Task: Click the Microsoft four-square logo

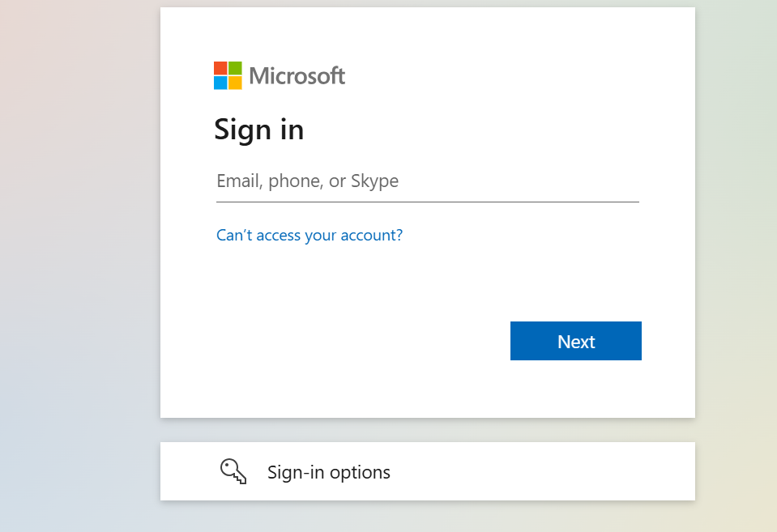Action: (x=228, y=75)
